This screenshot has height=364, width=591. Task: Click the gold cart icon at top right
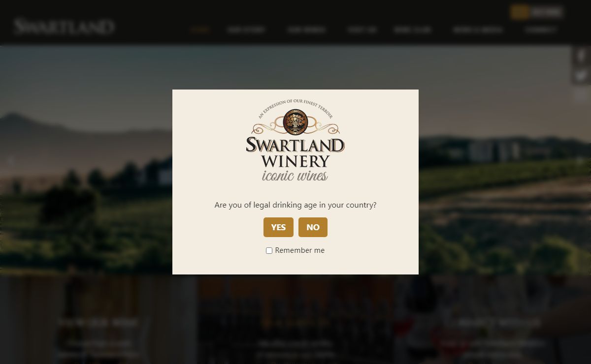(x=520, y=12)
